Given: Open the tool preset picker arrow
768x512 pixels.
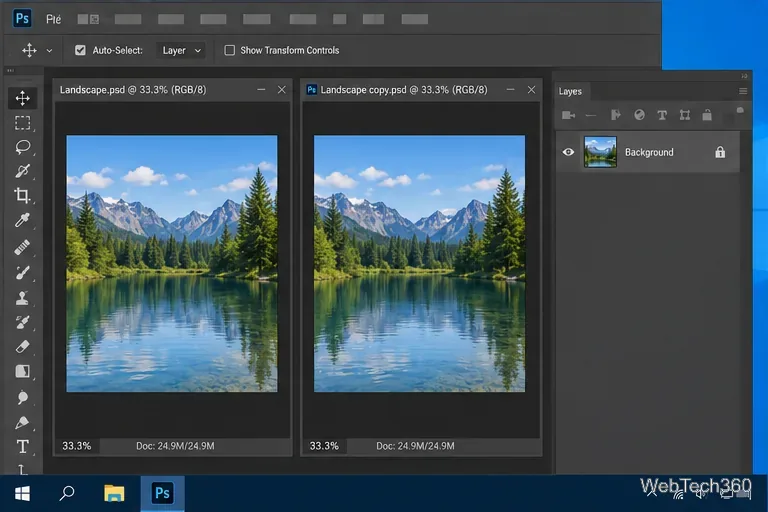Looking at the screenshot, I should click(x=49, y=50).
